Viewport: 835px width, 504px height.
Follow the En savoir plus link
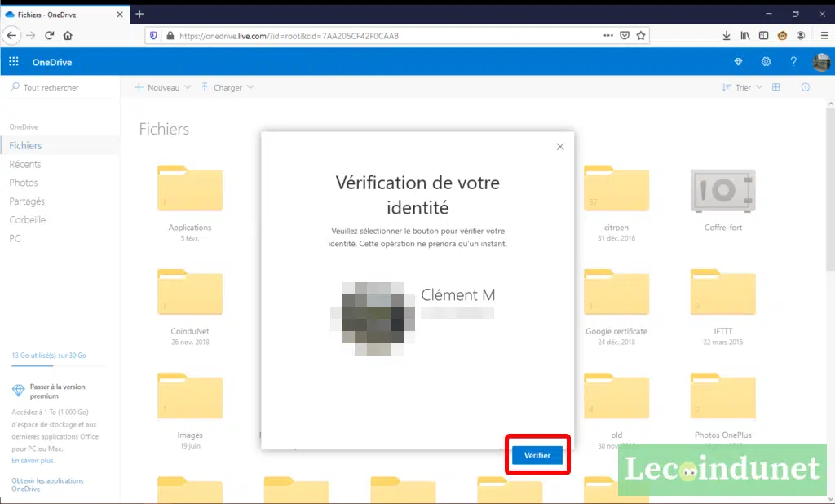coord(33,460)
